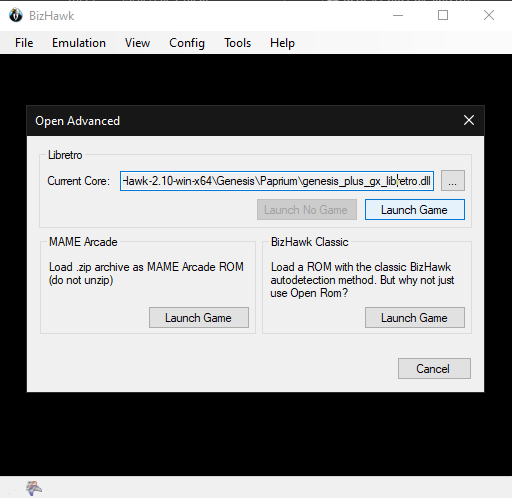Open the Emulation menu

[79, 43]
